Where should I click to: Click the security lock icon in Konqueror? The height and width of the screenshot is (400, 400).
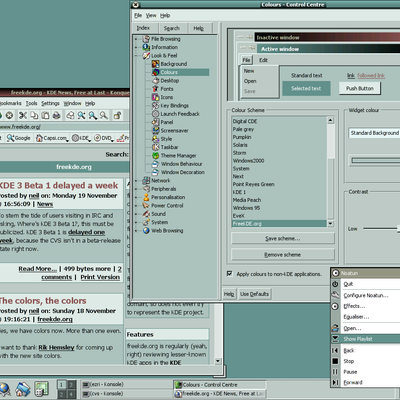coord(117,115)
